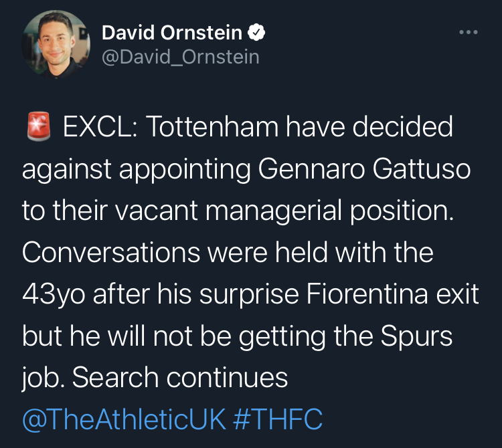Open the three-dot more options menu

click(468, 32)
